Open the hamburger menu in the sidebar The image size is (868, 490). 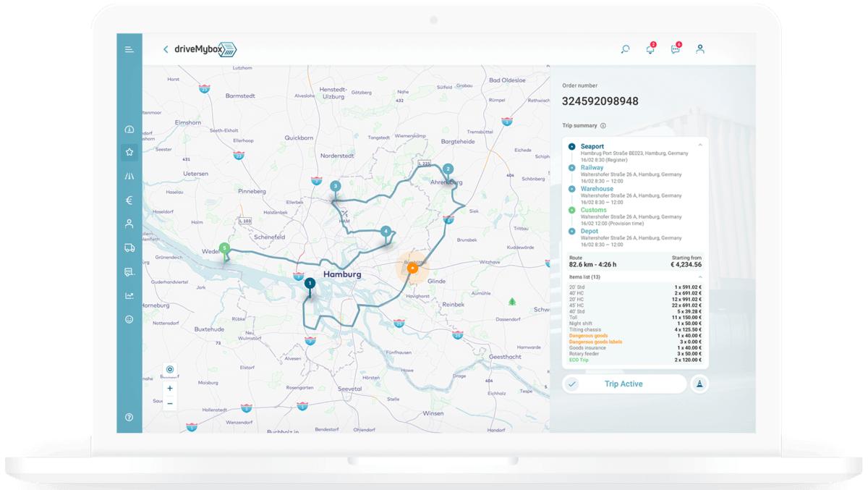click(x=129, y=49)
